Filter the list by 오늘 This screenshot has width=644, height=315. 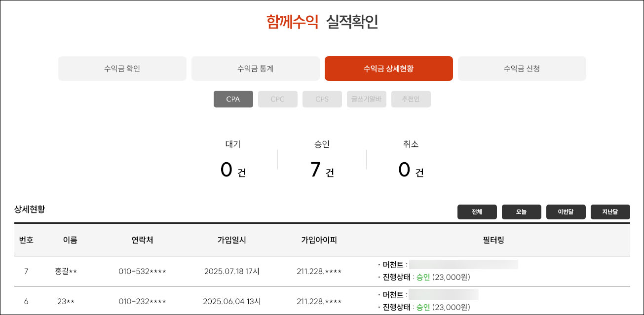[x=521, y=212]
